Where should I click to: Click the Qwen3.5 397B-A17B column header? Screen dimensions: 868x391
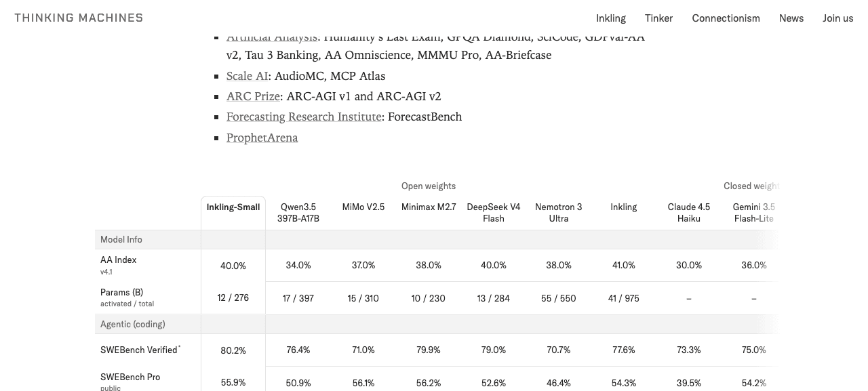click(298, 213)
